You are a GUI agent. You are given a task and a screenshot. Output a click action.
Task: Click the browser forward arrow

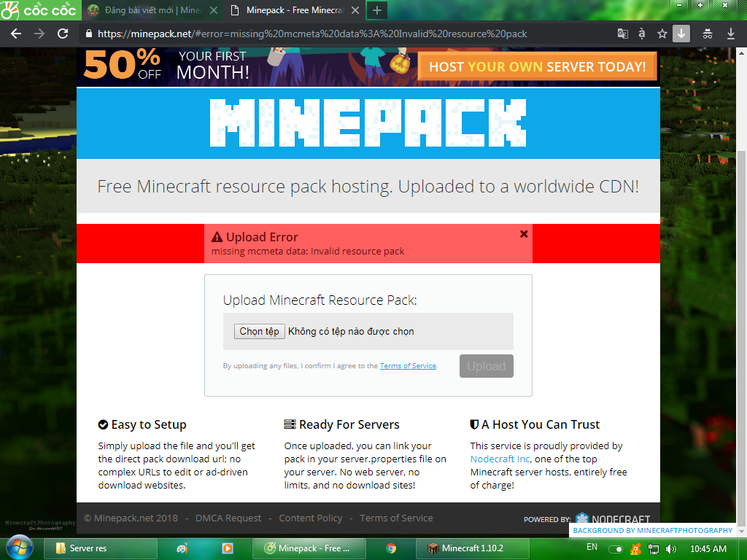(39, 34)
